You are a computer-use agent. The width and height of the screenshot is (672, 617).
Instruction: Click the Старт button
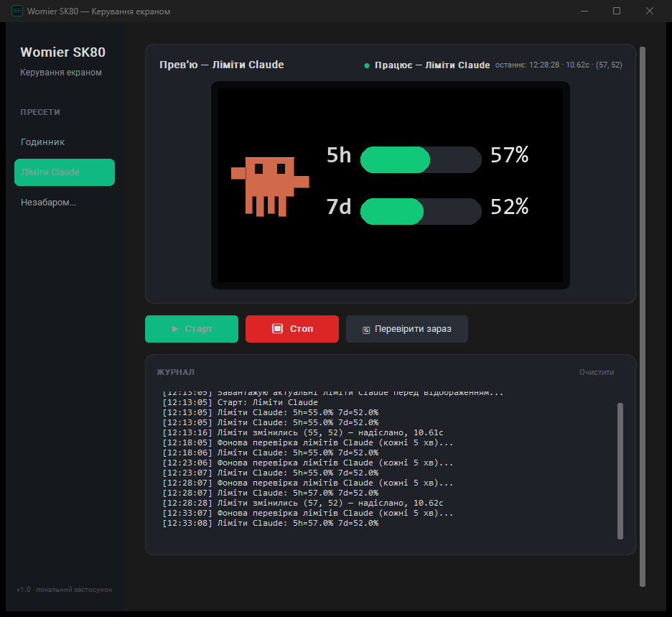click(192, 329)
